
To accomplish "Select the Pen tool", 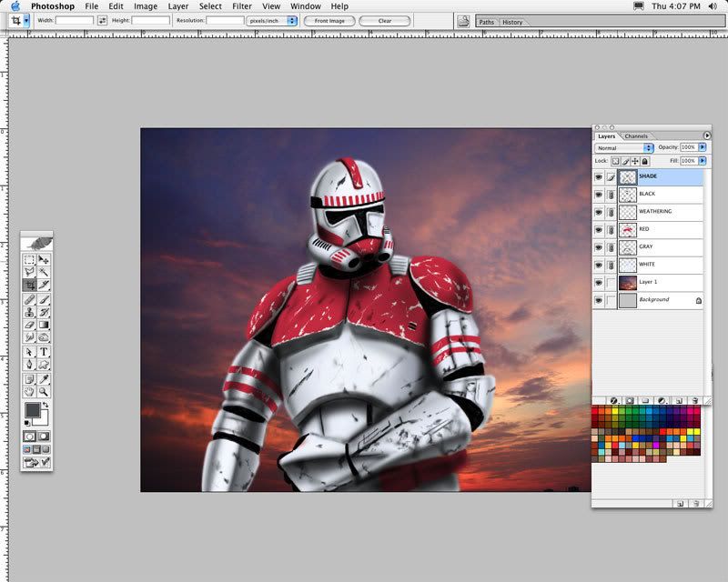I will (29, 365).
